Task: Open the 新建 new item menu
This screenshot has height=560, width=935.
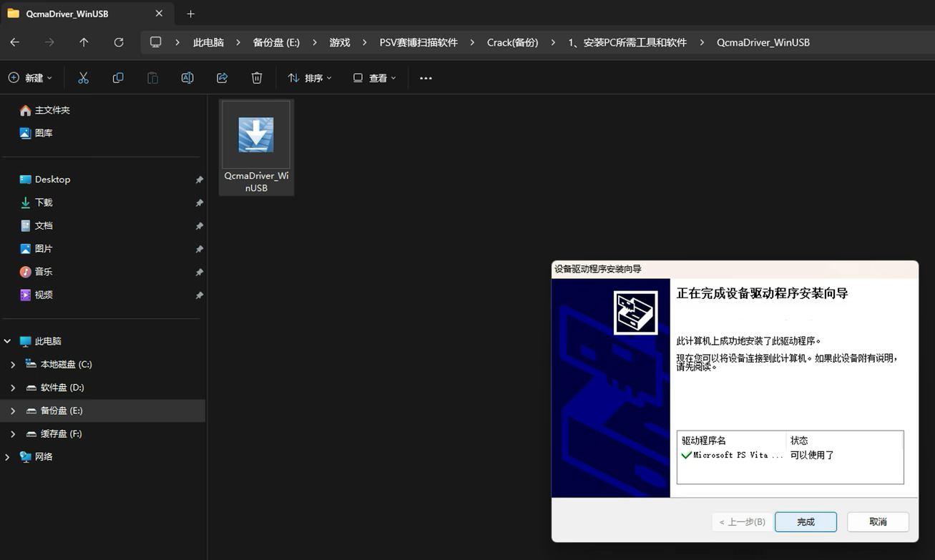Action: (x=30, y=78)
